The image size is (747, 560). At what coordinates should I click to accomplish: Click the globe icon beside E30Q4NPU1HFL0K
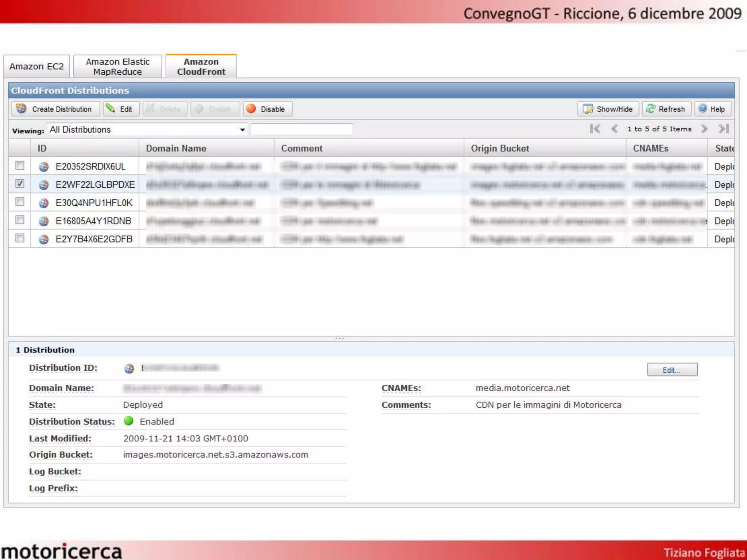coord(44,203)
